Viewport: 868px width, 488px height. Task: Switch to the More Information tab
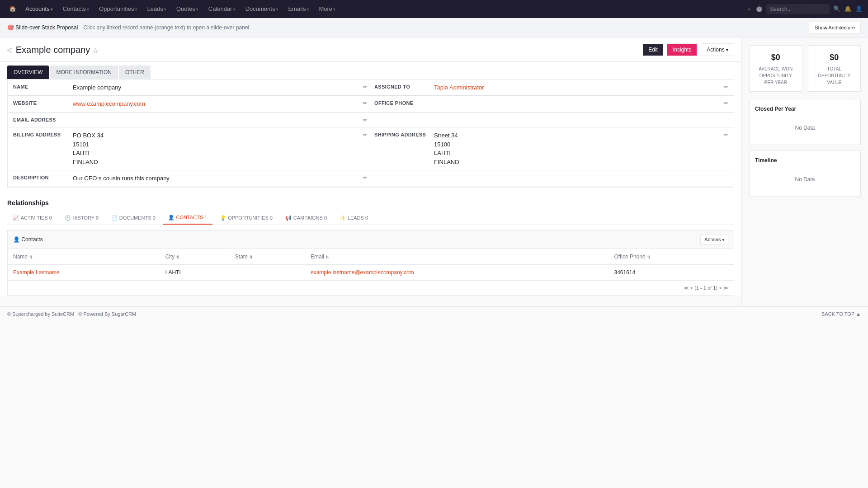pos(84,72)
